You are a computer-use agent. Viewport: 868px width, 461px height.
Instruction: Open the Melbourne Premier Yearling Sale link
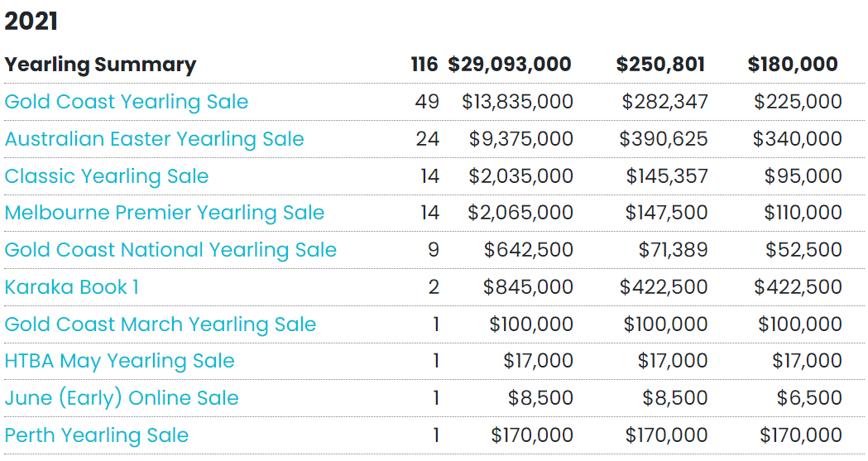click(165, 213)
